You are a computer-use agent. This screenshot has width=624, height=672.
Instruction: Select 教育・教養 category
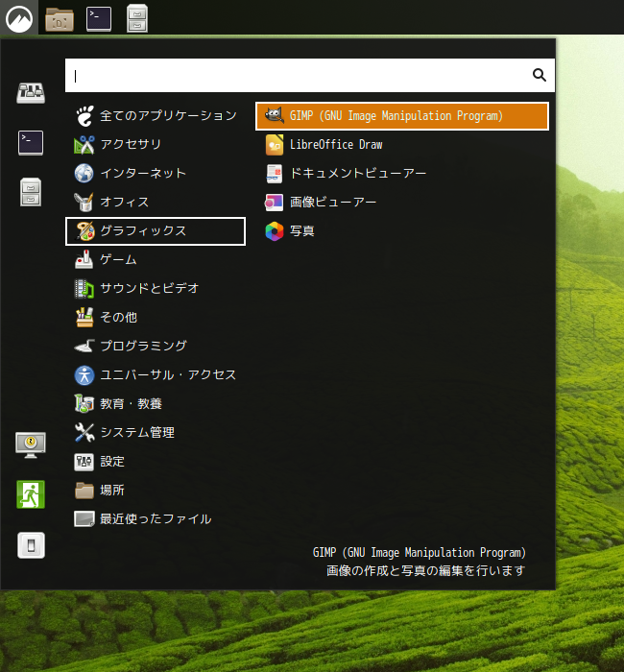click(156, 404)
